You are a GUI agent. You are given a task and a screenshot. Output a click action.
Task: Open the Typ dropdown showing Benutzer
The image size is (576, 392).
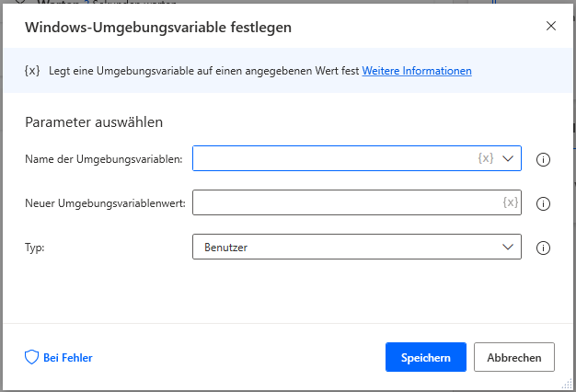[357, 247]
